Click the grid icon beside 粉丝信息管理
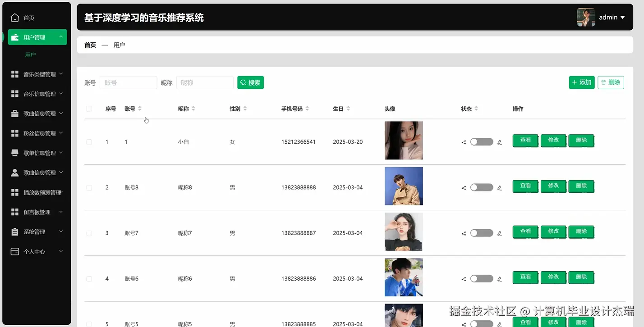This screenshot has width=644, height=327. (15, 133)
